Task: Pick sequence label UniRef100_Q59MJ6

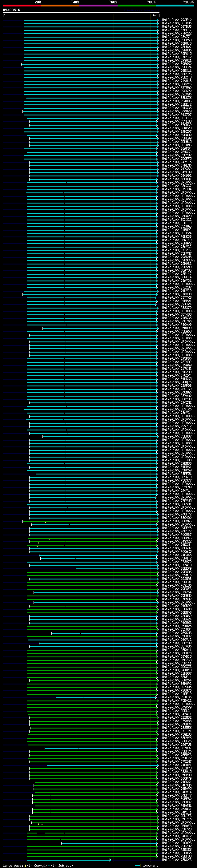Action: [176, 575]
